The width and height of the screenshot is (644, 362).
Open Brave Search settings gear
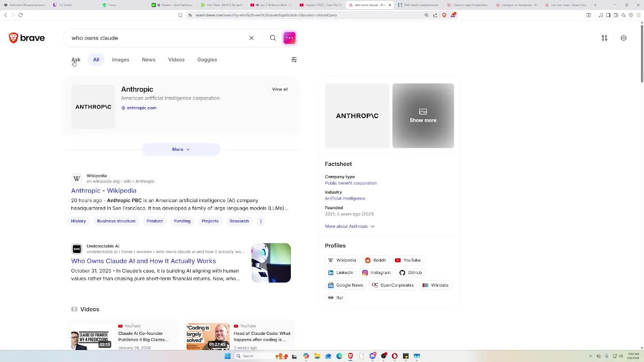[623, 38]
